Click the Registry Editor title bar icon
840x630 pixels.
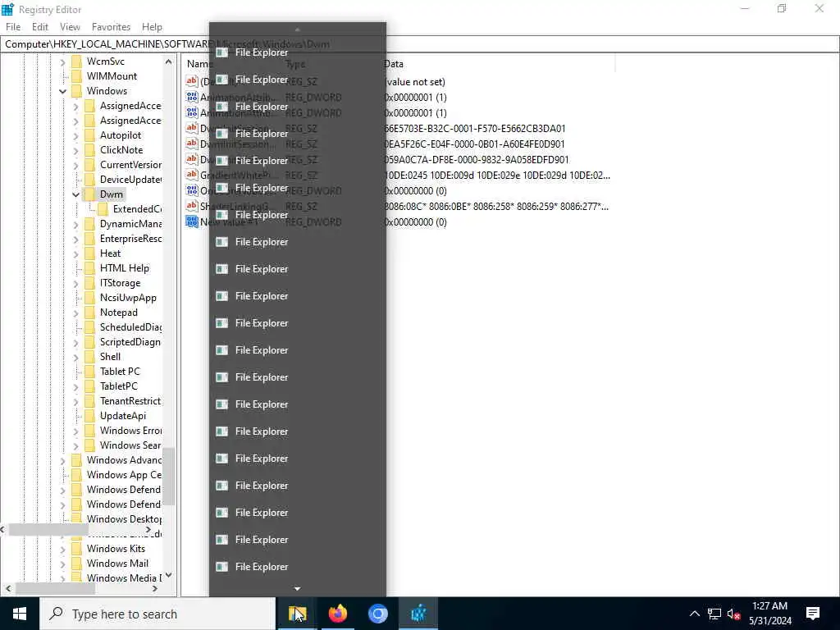pos(7,9)
